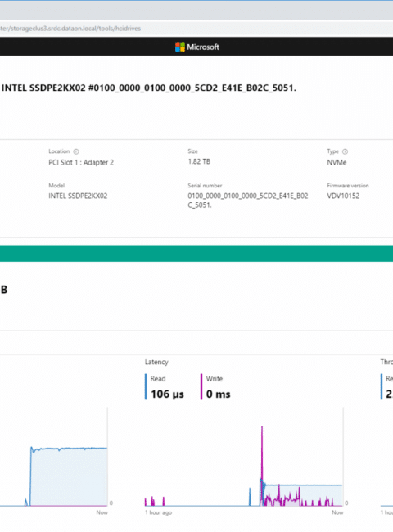The image size is (393, 532).
Task: Click the 'Size' field label
Action: click(x=192, y=151)
